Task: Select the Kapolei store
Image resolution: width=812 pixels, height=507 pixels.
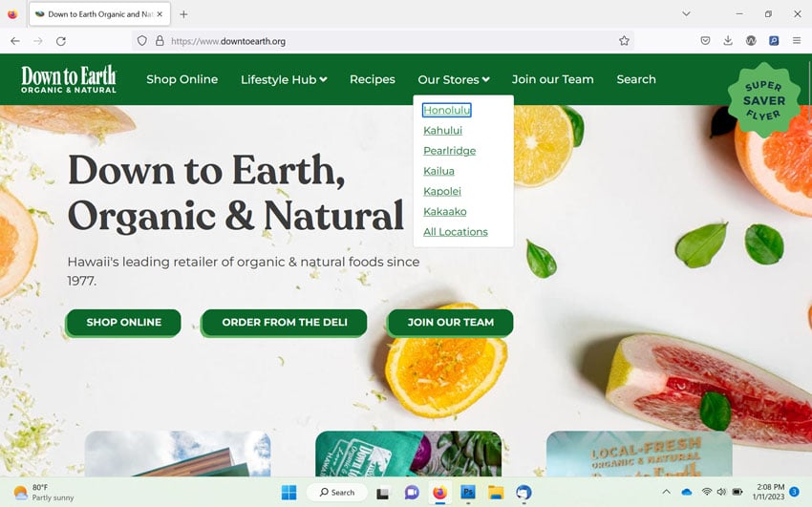Action: tap(442, 191)
